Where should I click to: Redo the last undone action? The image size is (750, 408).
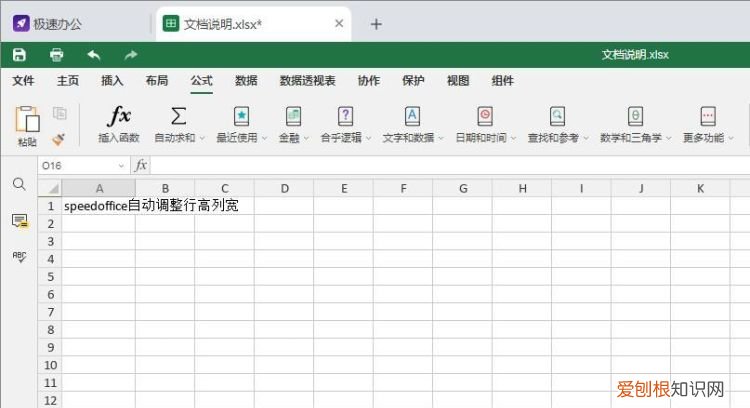click(131, 55)
